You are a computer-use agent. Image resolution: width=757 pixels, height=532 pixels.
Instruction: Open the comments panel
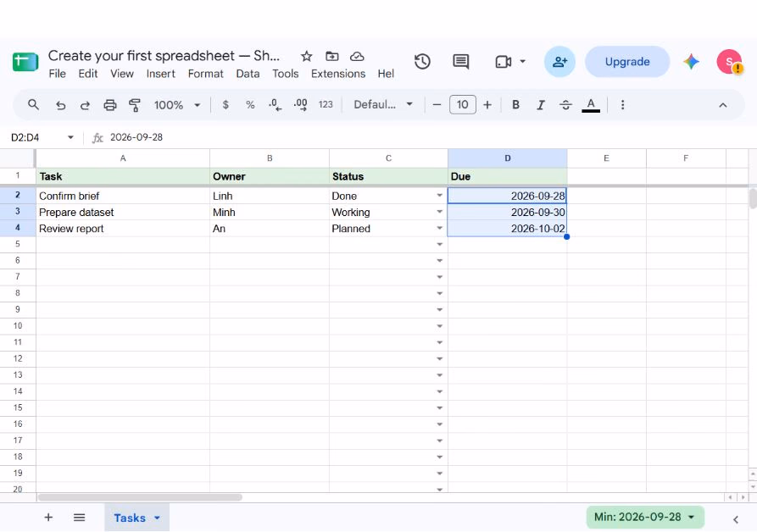point(461,62)
